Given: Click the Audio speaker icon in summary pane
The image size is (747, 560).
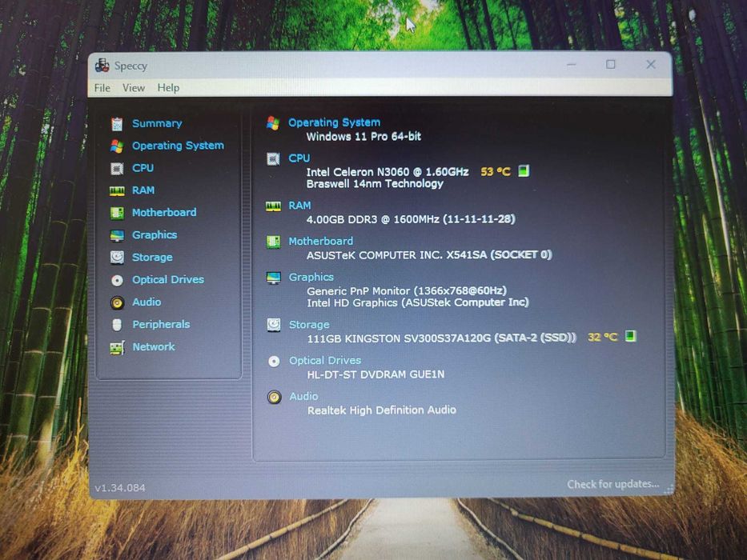Looking at the screenshot, I should [x=274, y=397].
